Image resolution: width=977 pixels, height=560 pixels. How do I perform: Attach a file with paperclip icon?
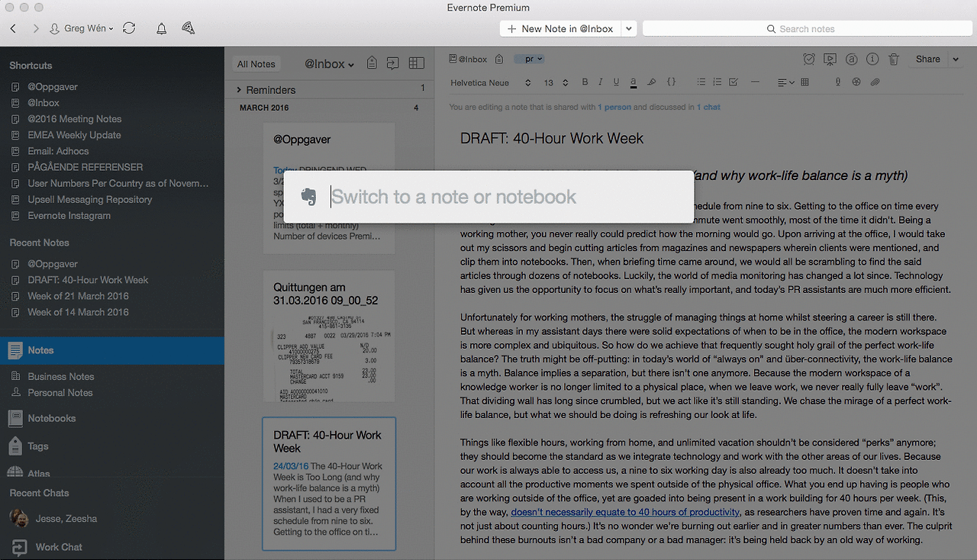pyautogui.click(x=875, y=82)
